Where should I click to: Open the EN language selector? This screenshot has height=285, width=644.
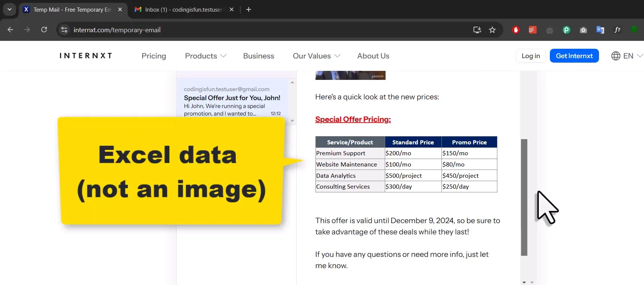627,56
